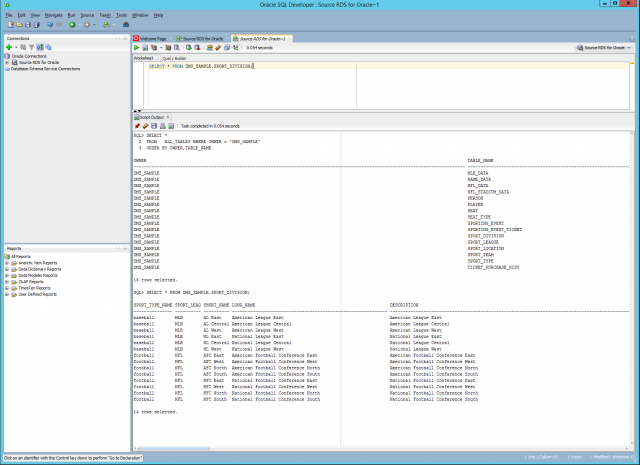
Task: Click the Rollback icon in worksheet toolbar
Action: click(197, 48)
